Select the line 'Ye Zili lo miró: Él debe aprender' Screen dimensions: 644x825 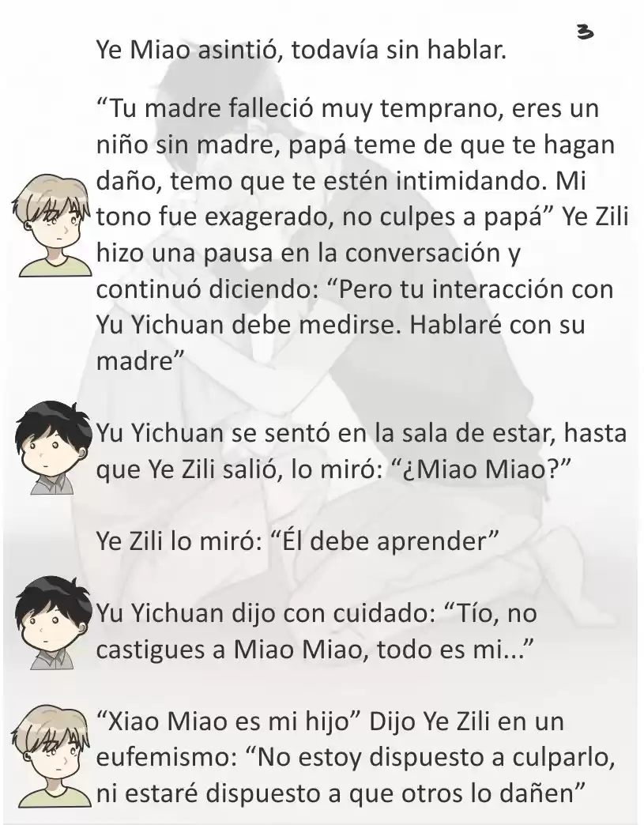297,541
